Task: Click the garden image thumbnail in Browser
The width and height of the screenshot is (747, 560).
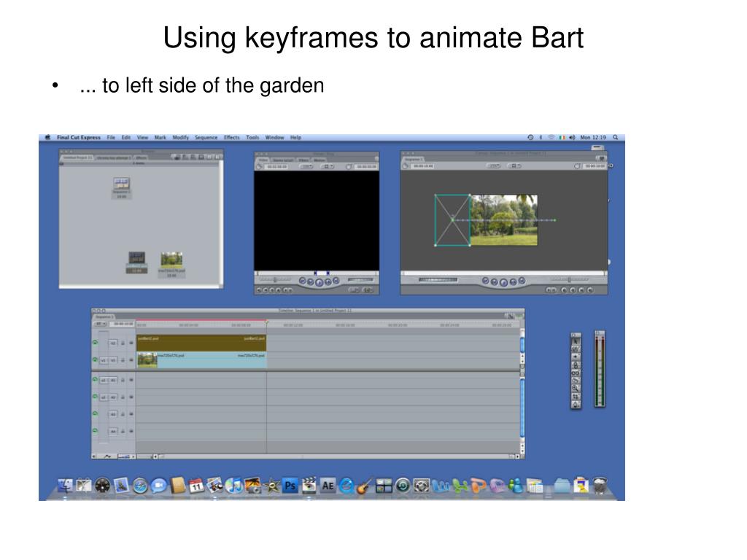Action: [171, 260]
